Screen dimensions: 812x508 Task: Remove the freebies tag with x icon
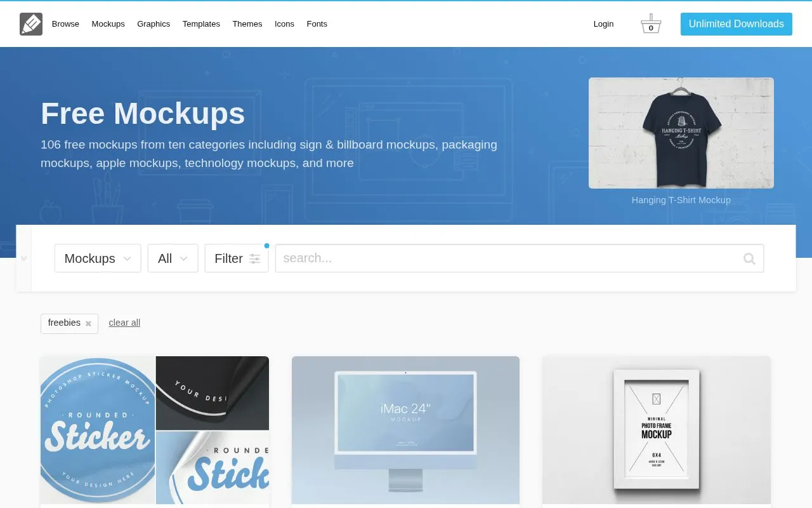pyautogui.click(x=88, y=324)
